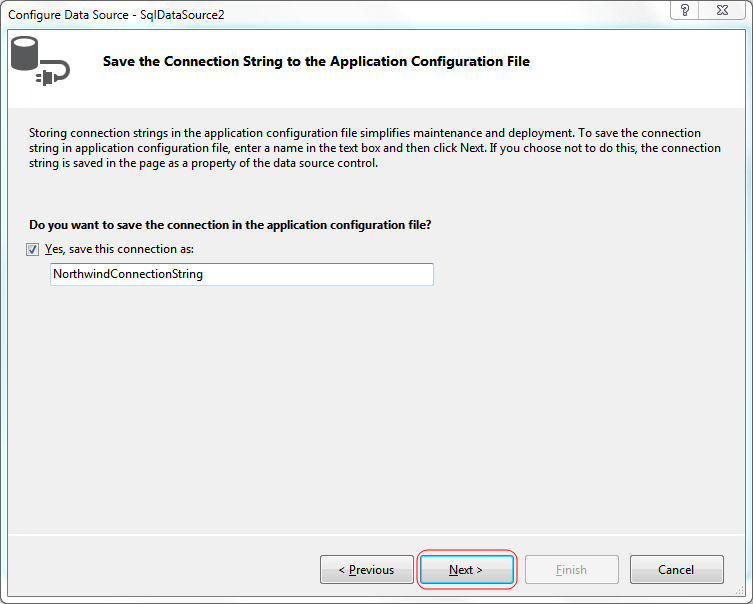
Task: Go back with the Previous button
Action: pos(366,570)
